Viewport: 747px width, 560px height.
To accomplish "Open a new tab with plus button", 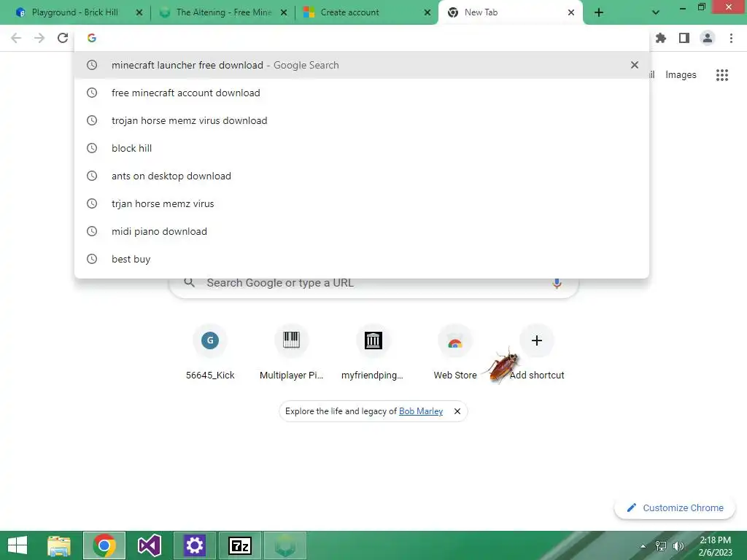I will [599, 13].
